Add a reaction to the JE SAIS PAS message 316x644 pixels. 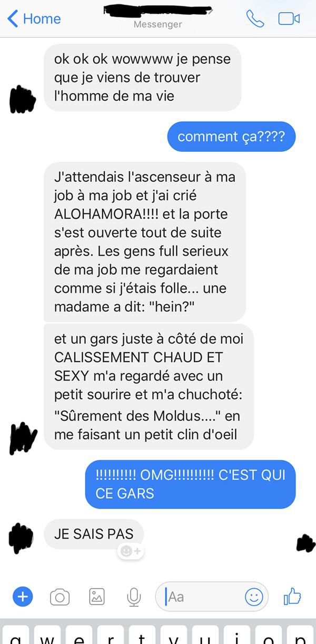pos(130,551)
